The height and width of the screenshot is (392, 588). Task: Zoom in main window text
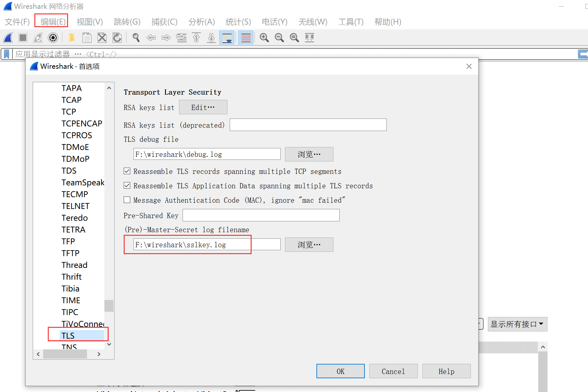pos(264,38)
